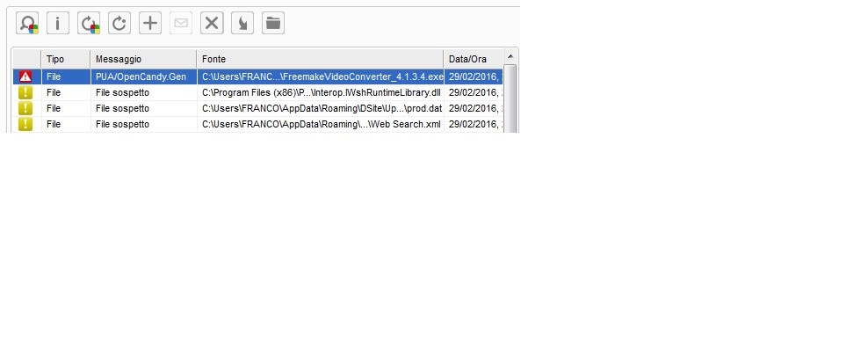Click File sospetto in the Interop.IWshRuntimeLibrary.dll row
The height and width of the screenshot is (349, 868).
tap(122, 92)
